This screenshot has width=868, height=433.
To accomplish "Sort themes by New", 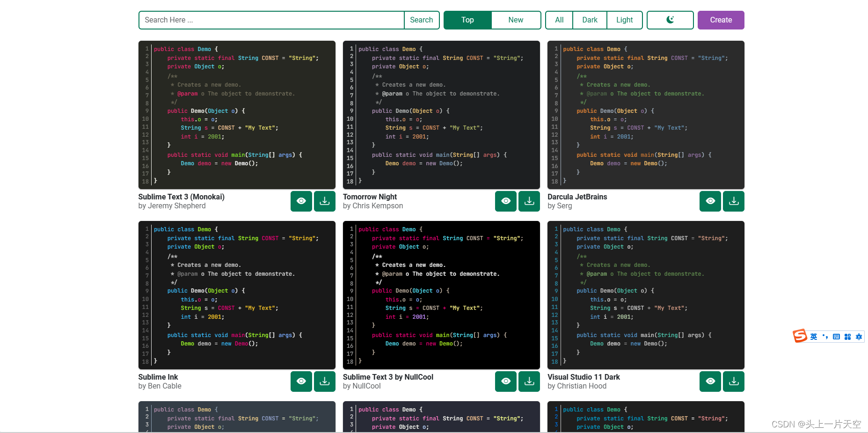I will (x=516, y=20).
